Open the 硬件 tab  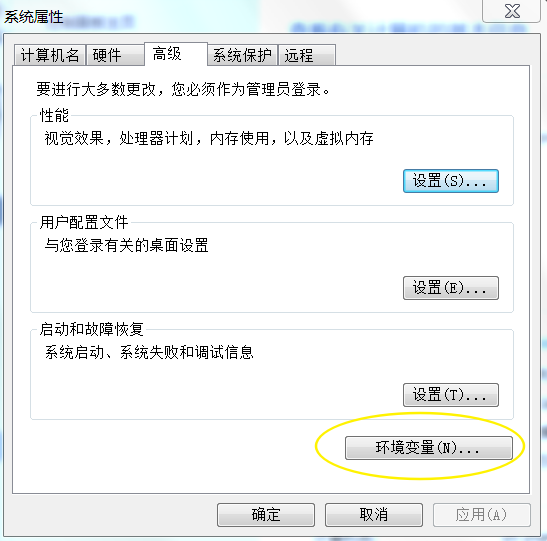(115, 55)
